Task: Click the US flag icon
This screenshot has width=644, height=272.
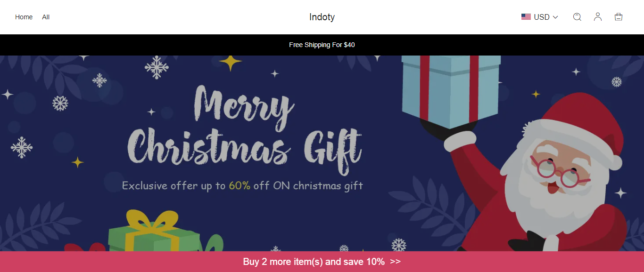Action: pyautogui.click(x=526, y=17)
